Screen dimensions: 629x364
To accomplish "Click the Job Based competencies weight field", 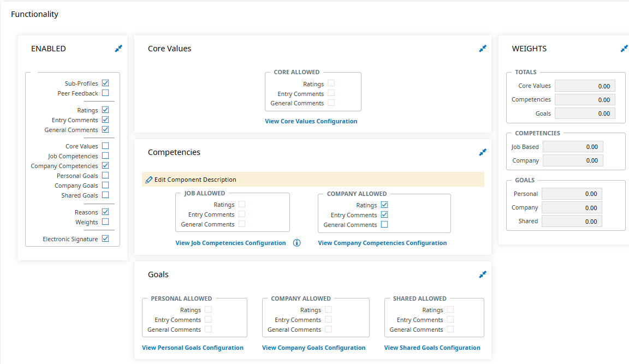I will [x=573, y=147].
